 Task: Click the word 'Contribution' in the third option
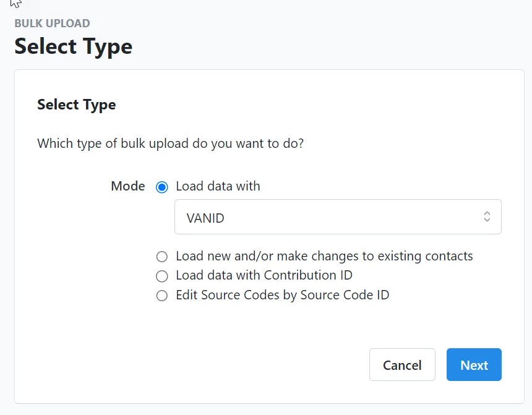(300, 275)
